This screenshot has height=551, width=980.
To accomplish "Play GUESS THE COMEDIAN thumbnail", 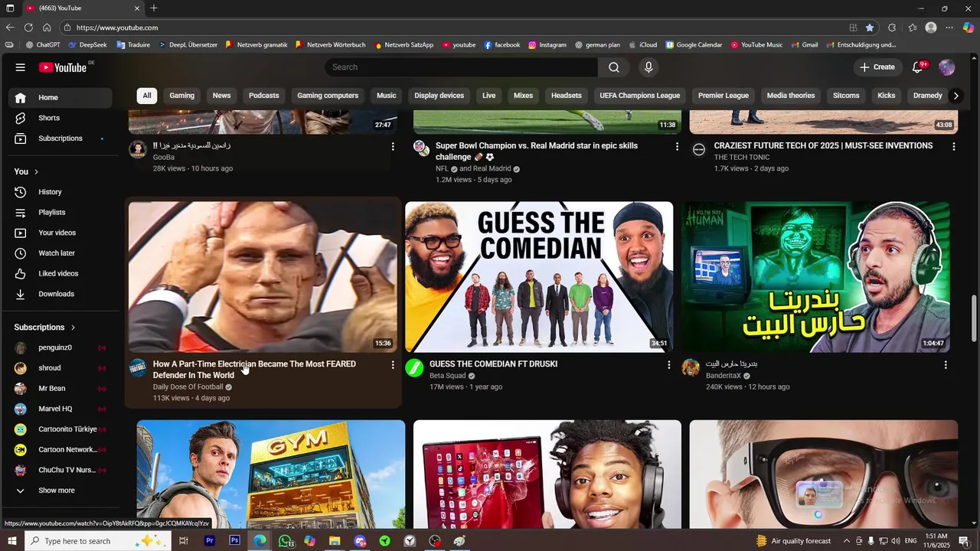I will (x=539, y=277).
